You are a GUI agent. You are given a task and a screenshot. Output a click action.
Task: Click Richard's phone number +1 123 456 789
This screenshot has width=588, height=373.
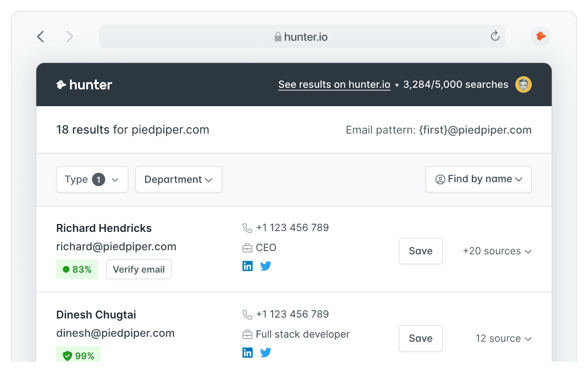pyautogui.click(x=292, y=228)
